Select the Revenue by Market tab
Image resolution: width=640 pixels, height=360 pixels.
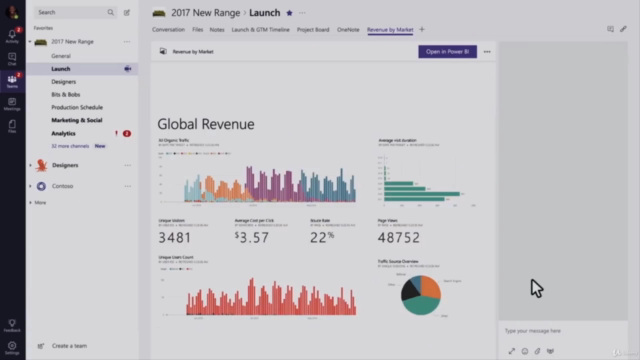click(x=390, y=29)
